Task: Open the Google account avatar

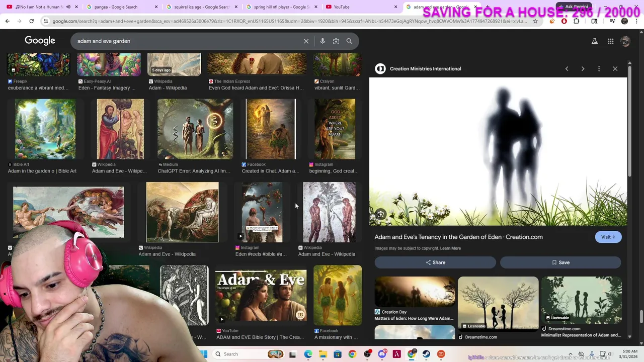Action: tap(625, 41)
